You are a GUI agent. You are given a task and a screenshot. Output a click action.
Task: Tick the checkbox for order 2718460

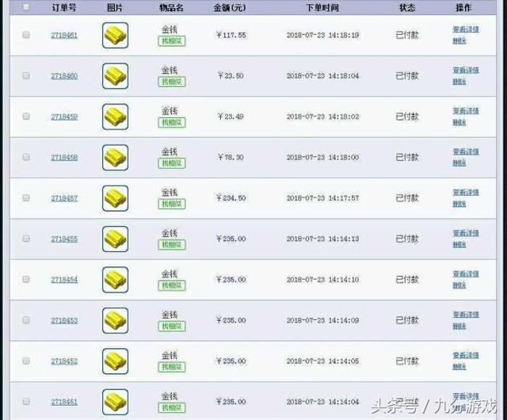point(26,76)
